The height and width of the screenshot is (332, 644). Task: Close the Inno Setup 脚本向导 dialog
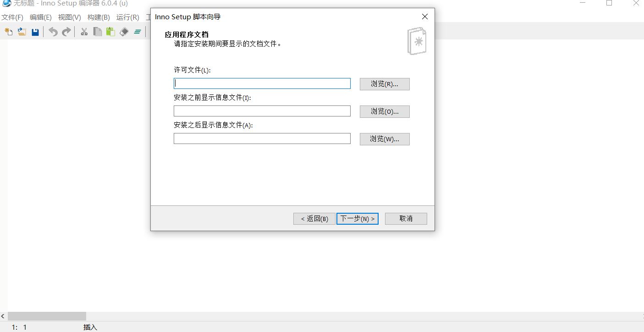pos(425,17)
